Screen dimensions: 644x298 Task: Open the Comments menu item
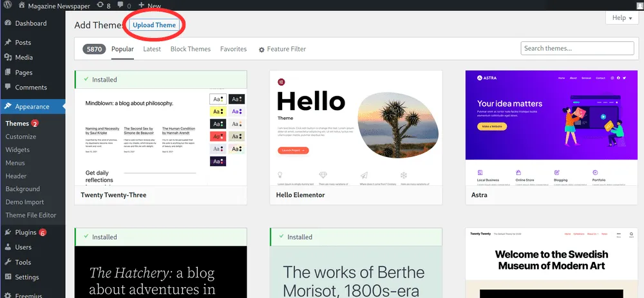coord(32,88)
